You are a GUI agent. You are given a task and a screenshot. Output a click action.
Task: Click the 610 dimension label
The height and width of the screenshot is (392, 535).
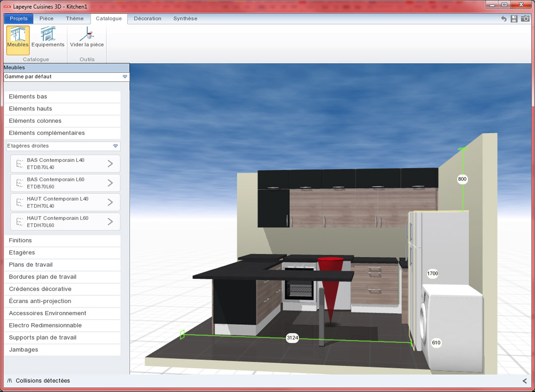436,343
